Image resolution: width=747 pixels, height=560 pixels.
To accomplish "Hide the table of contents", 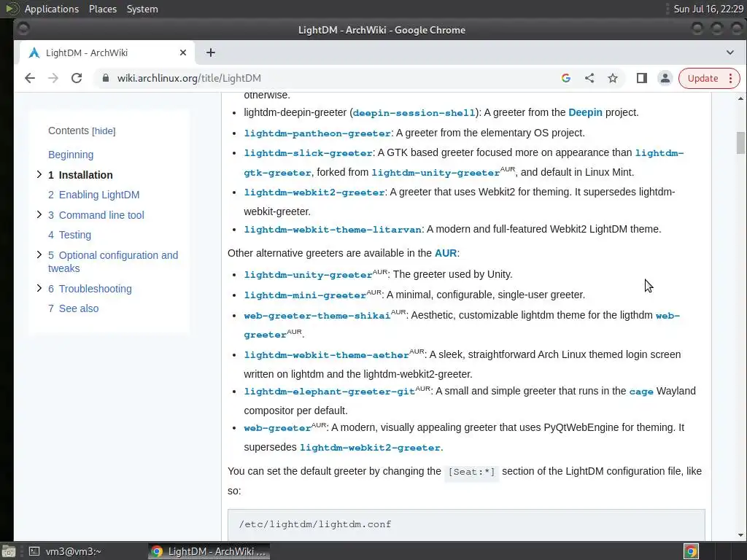I will 104,131.
